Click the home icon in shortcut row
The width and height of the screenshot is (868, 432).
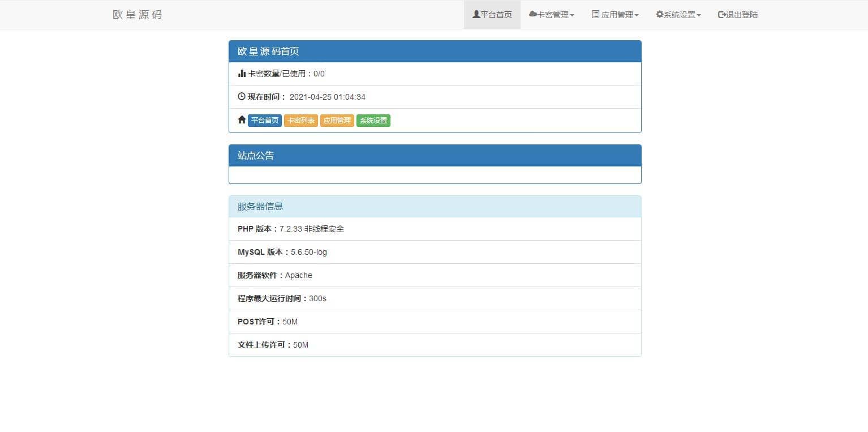click(x=242, y=120)
